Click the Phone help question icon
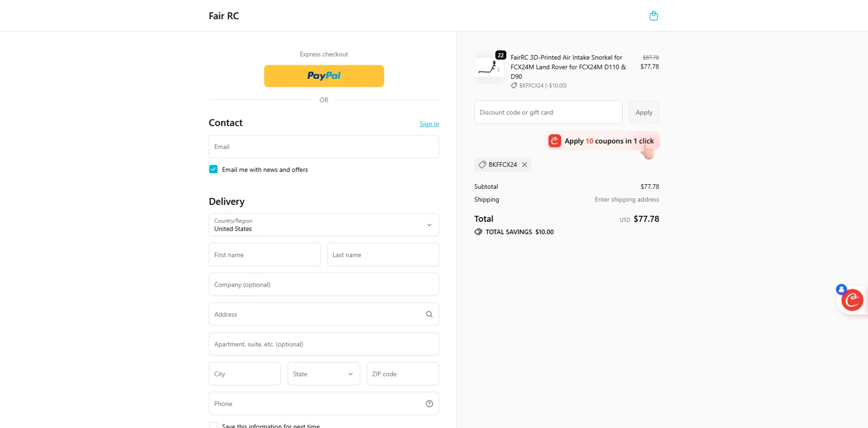This screenshot has width=868, height=428. [x=429, y=404]
